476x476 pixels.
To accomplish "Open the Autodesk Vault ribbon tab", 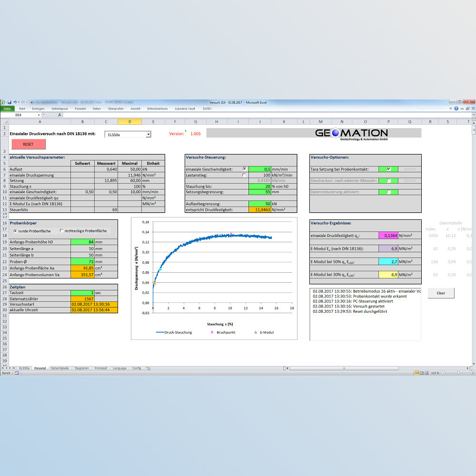I will click(185, 109).
